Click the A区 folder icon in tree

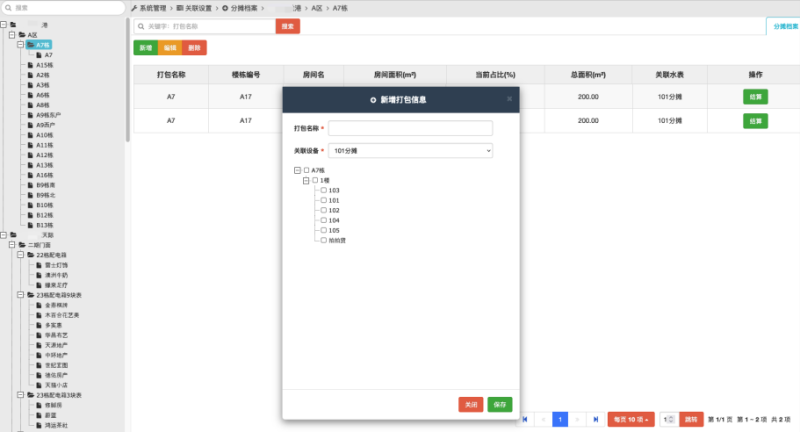pos(22,35)
